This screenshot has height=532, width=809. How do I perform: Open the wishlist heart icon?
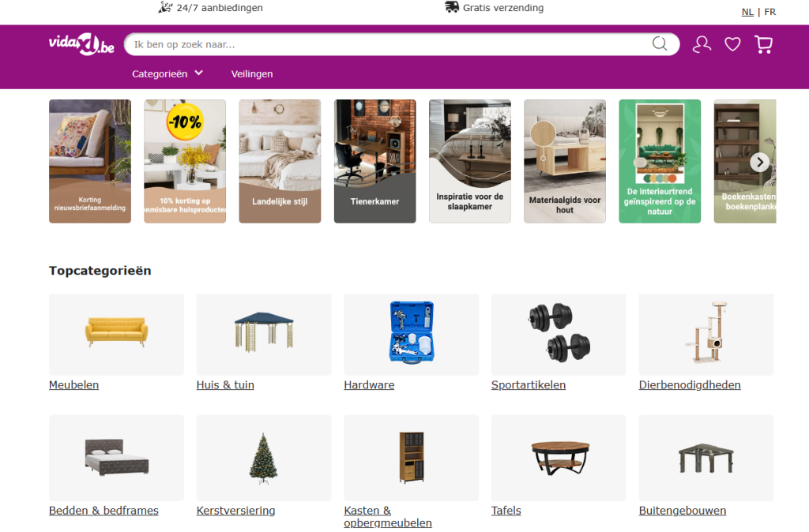[x=732, y=44]
